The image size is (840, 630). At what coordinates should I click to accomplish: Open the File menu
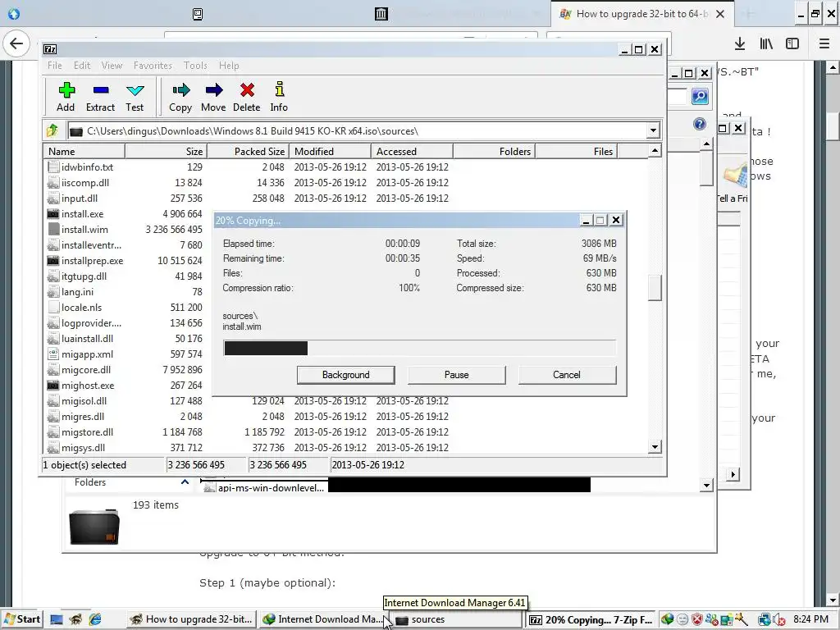point(55,66)
